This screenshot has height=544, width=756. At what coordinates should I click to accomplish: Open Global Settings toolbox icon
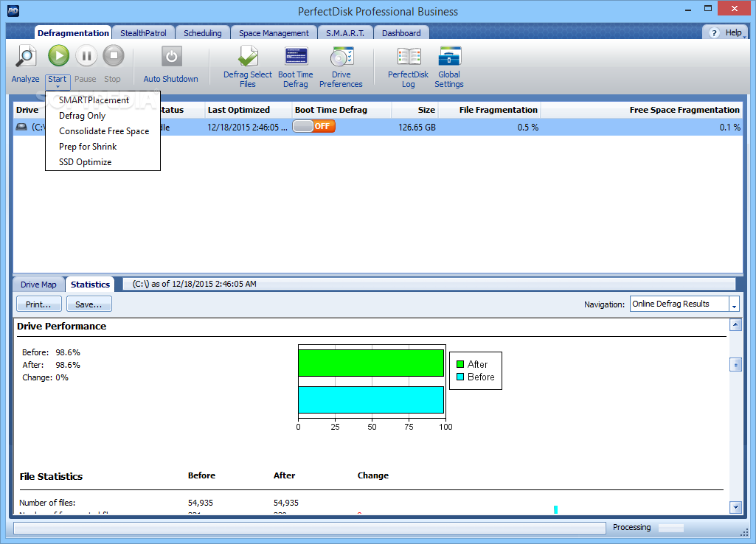449,56
